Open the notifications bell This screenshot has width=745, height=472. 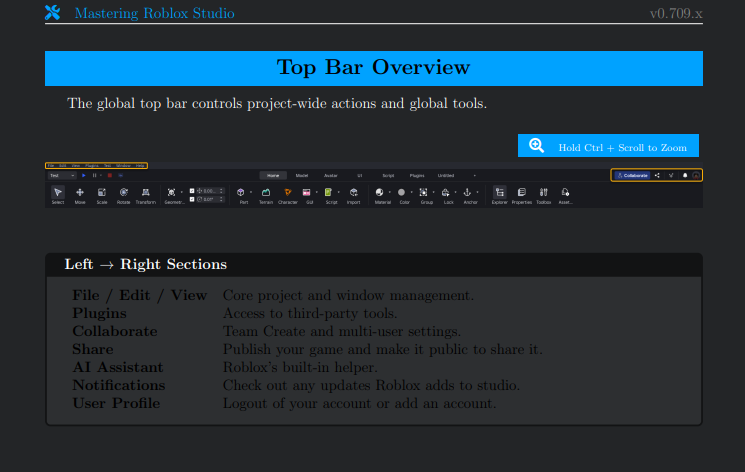pos(685,175)
